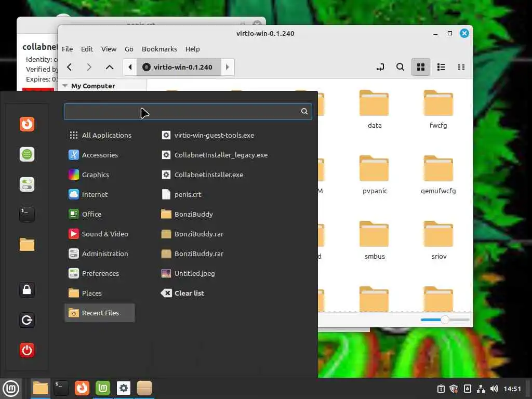Select the Preferences category
532x399 pixels.
click(x=100, y=273)
